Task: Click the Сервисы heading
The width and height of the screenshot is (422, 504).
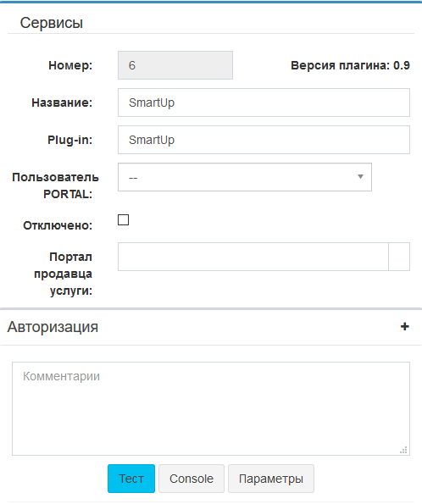Action: pos(52,23)
